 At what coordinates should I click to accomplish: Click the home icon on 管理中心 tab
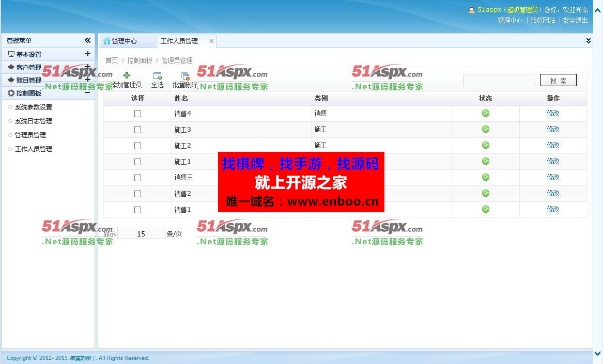[x=107, y=41]
